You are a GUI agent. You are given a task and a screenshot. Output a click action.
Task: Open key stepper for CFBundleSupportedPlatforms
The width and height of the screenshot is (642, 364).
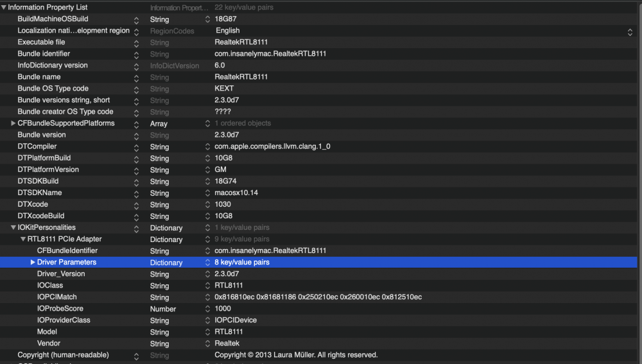coord(136,124)
